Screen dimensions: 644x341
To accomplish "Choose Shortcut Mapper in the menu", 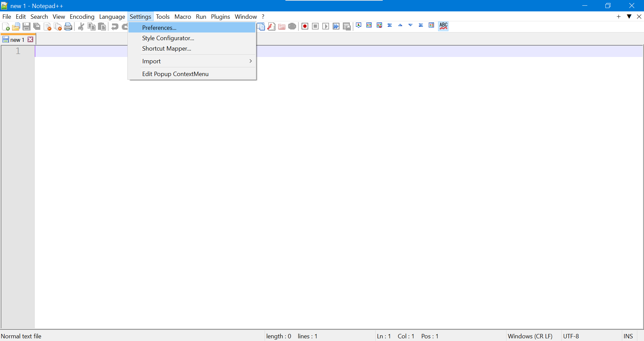I will (167, 49).
